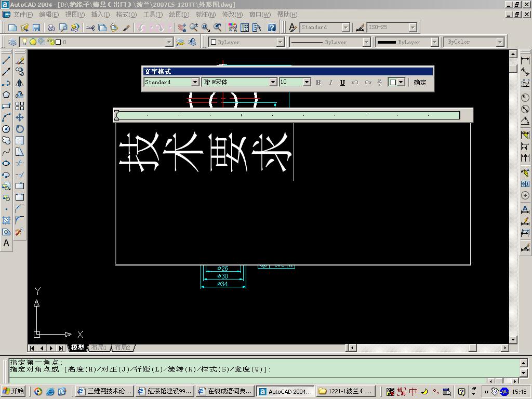
Task: Select the Spline draw tool
Action: tap(6, 152)
